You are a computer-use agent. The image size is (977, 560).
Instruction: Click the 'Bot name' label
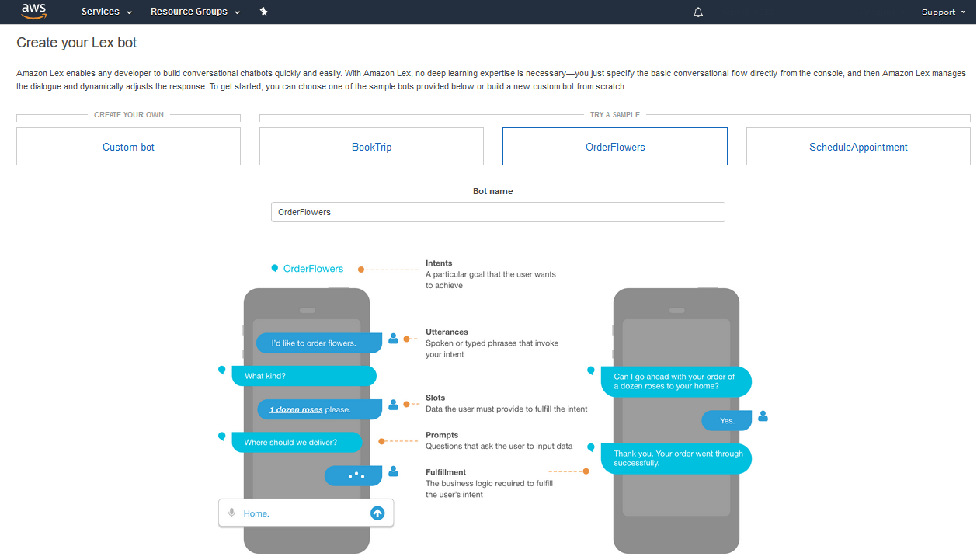click(x=493, y=191)
